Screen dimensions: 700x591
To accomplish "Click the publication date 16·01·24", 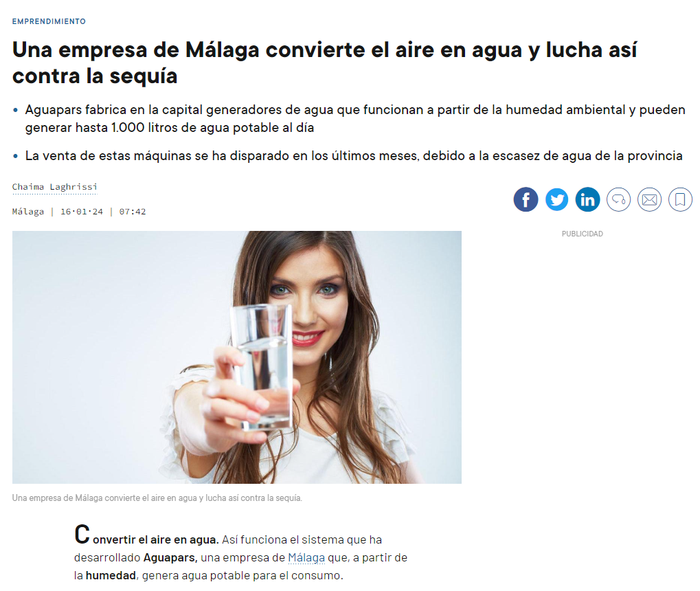I will click(x=82, y=212).
